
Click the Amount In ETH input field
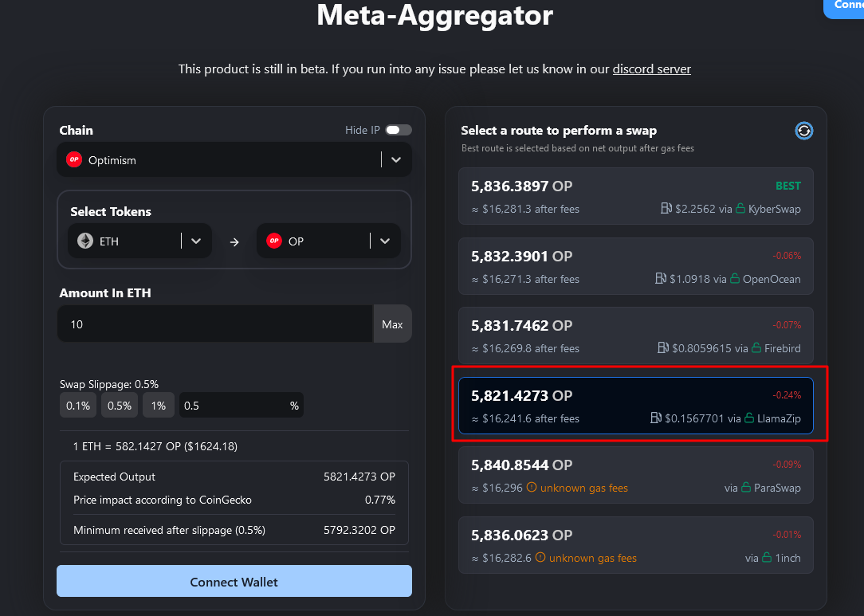[x=207, y=324]
